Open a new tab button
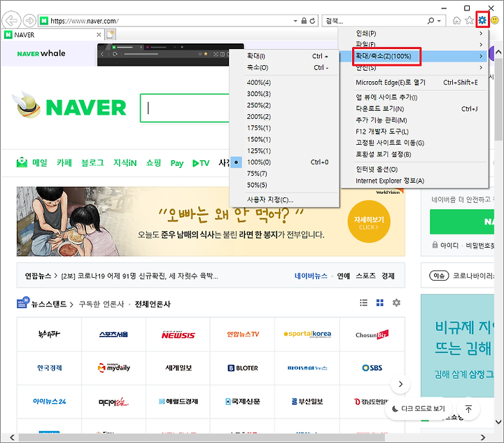Screen dimensions: 504x443 [x=110, y=34]
